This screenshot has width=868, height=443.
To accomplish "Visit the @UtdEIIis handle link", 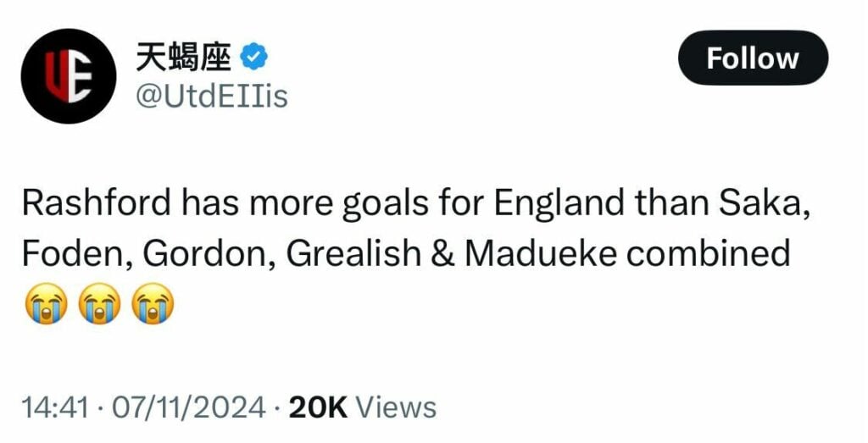I will click(x=212, y=97).
